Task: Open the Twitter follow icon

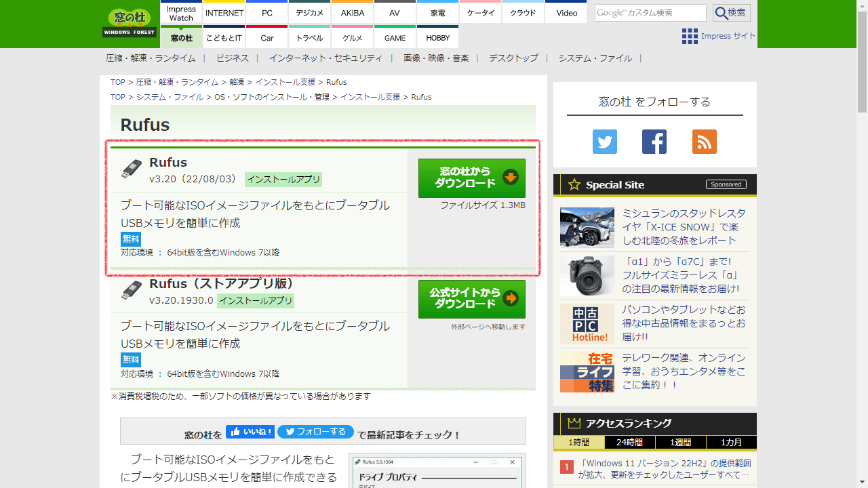Action: 605,142
